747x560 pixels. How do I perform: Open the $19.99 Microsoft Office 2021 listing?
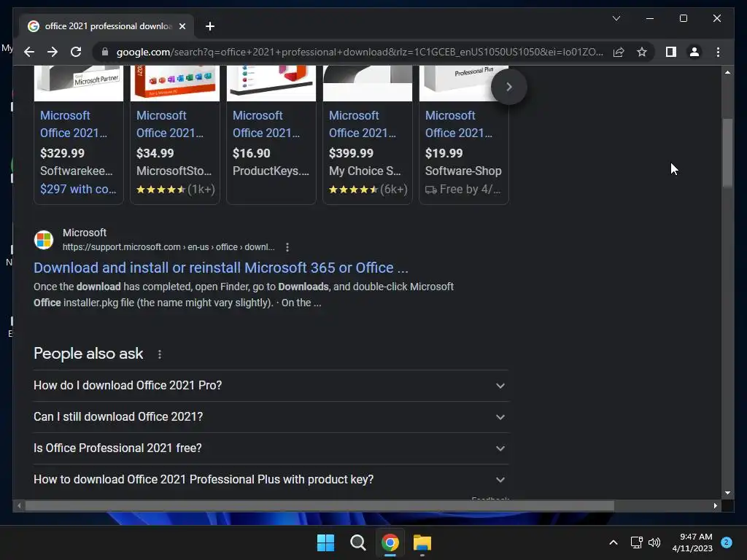coord(458,124)
